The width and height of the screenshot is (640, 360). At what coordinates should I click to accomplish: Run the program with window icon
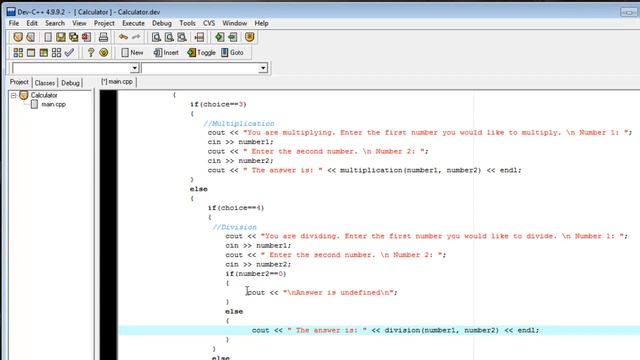[x=31, y=52]
